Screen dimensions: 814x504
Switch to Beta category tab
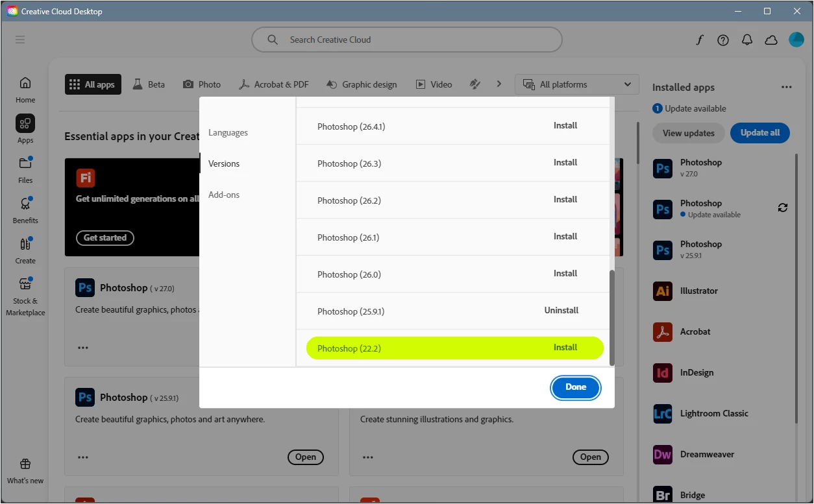point(149,84)
